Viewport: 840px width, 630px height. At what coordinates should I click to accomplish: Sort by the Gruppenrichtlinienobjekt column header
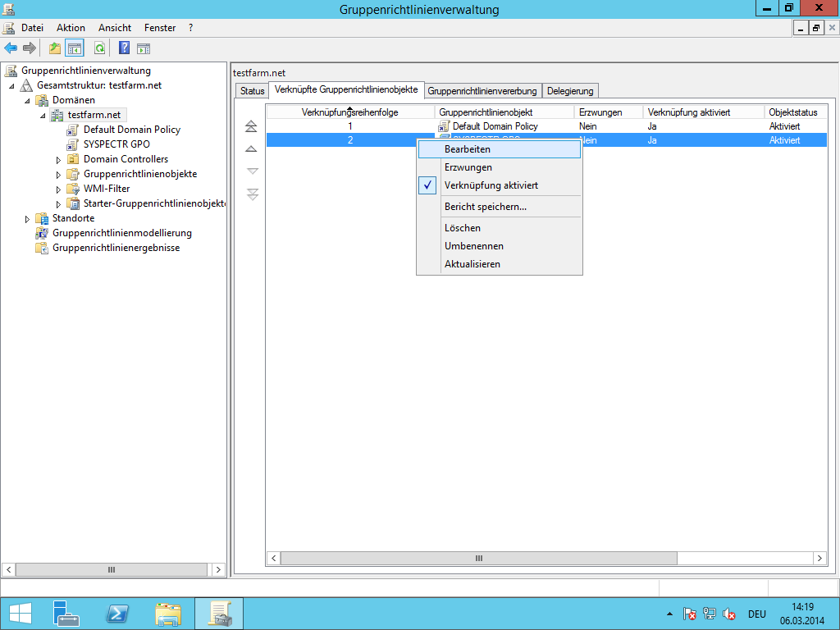click(504, 112)
